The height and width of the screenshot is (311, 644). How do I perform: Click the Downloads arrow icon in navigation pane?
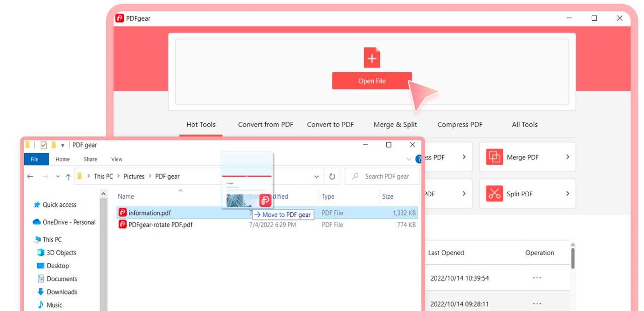click(41, 292)
